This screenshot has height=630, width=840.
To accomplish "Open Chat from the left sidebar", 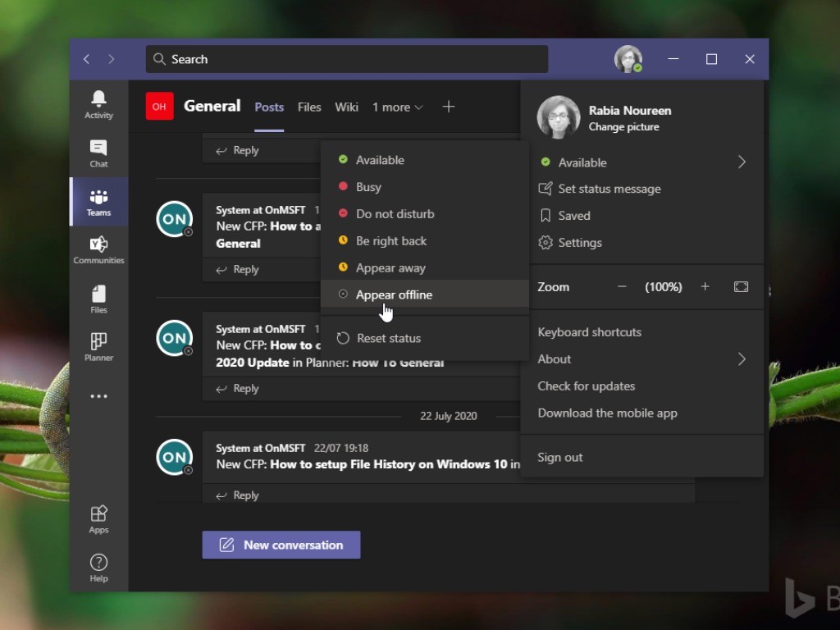I will click(x=98, y=153).
